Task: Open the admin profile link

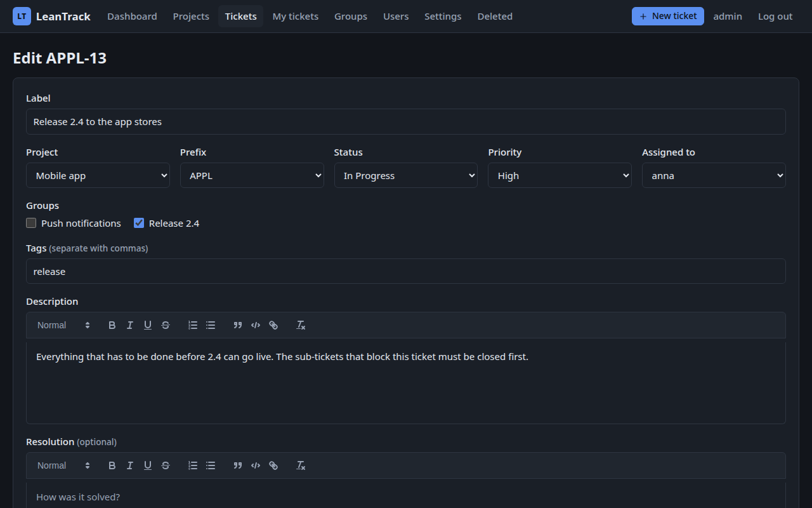Action: tap(728, 17)
